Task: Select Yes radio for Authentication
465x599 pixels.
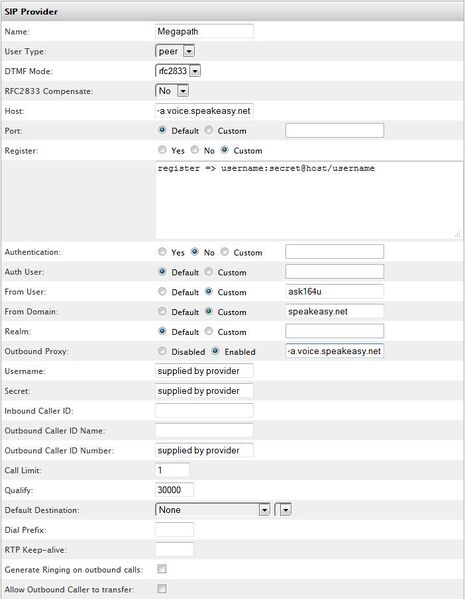Action: (162, 252)
